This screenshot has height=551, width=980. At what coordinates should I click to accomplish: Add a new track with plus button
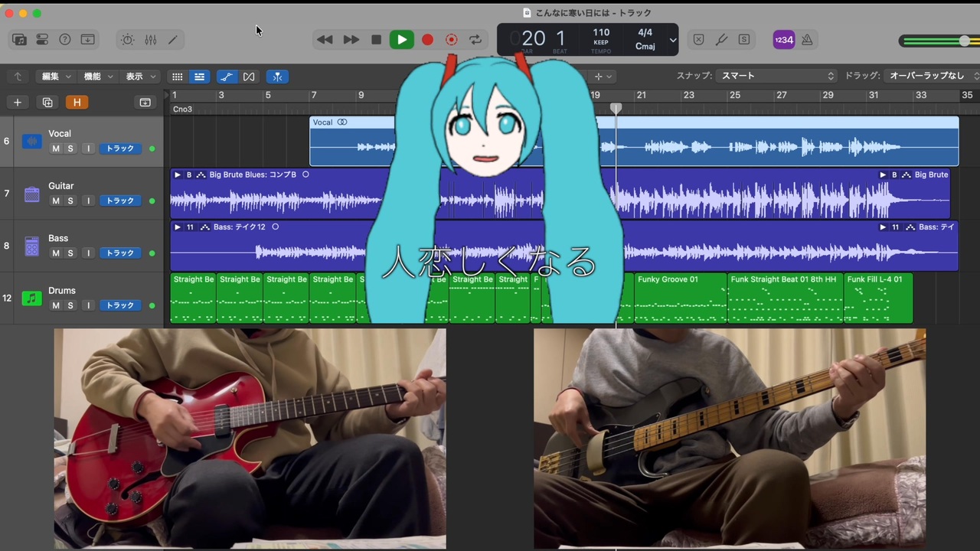pyautogui.click(x=18, y=103)
